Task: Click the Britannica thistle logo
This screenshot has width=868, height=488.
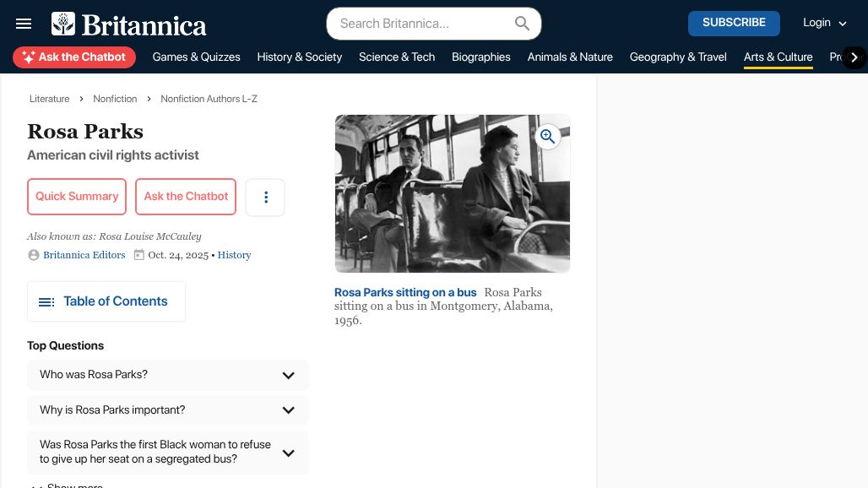Action: (x=63, y=24)
